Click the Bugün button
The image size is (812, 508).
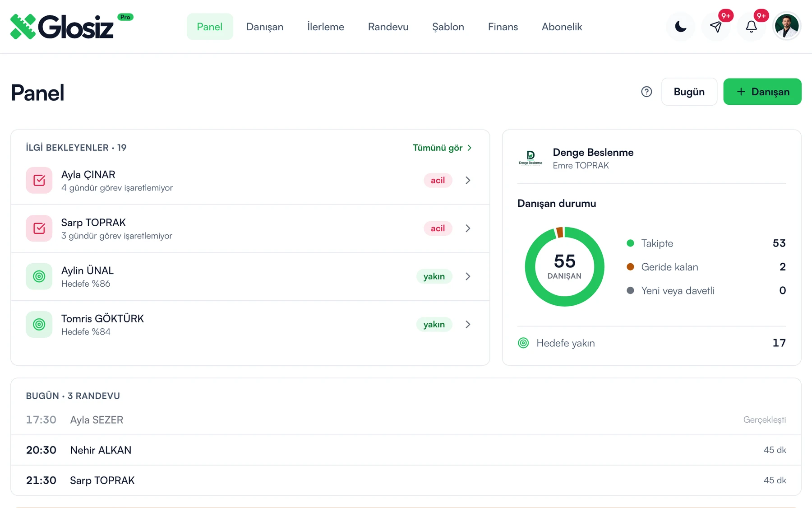point(689,92)
